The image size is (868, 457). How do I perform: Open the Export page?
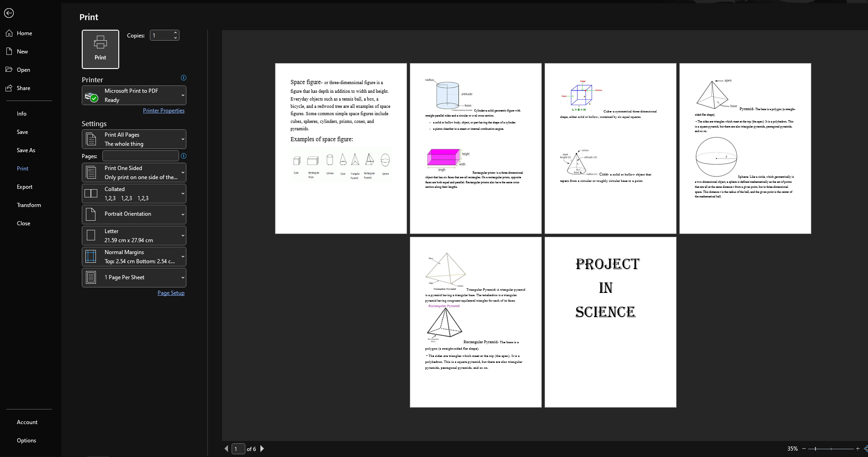coord(25,187)
